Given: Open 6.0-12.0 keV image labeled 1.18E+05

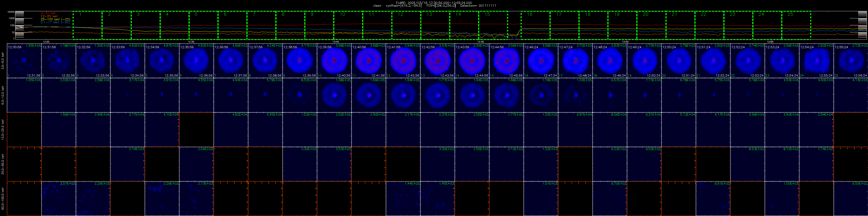Looking at the screenshot, I should pyautogui.click(x=541, y=95).
